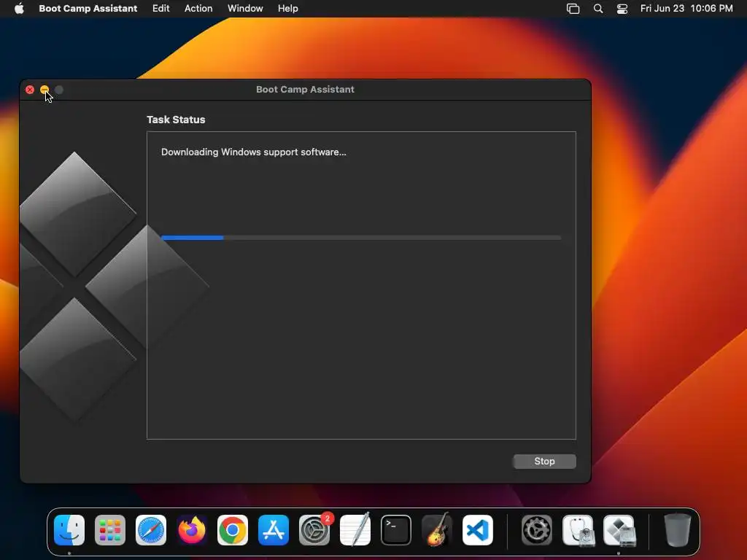Click the date and time clock
This screenshot has height=560, width=747.
click(686, 9)
